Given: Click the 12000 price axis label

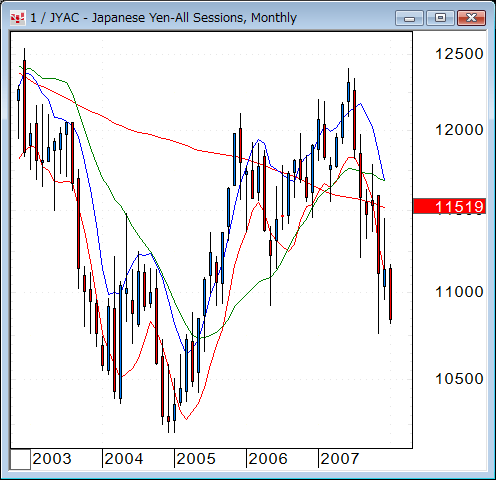Looking at the screenshot, I should point(459,129).
